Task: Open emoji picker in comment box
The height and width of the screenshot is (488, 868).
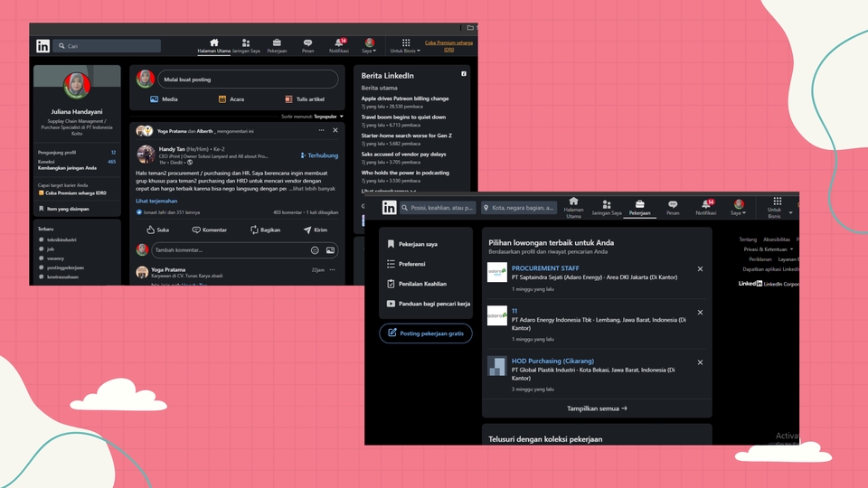Action: pos(315,250)
